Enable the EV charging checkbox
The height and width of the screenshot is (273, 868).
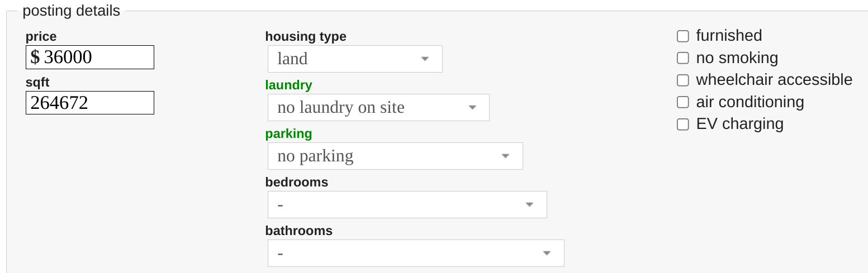[x=682, y=124]
